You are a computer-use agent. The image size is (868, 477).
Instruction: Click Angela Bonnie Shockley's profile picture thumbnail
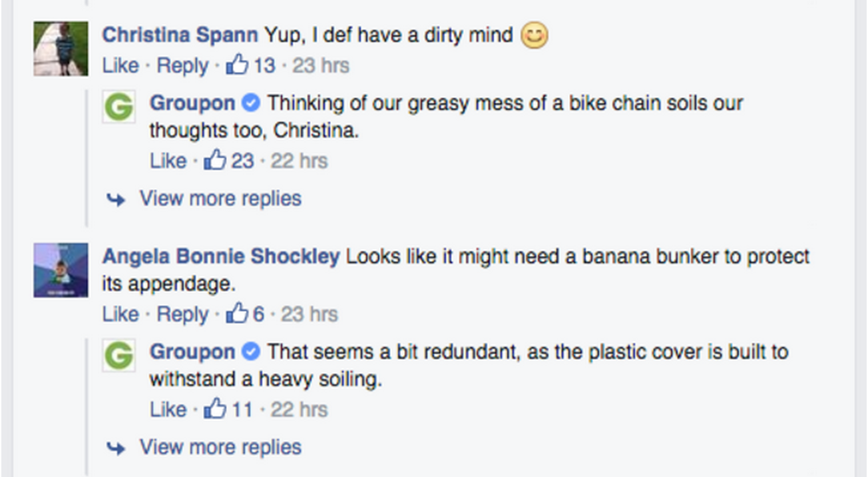(x=61, y=270)
